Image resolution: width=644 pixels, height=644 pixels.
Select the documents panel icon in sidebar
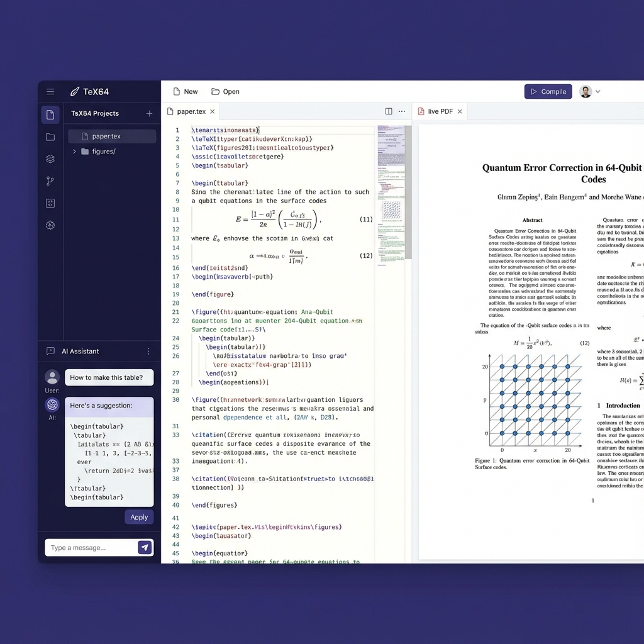coord(50,114)
